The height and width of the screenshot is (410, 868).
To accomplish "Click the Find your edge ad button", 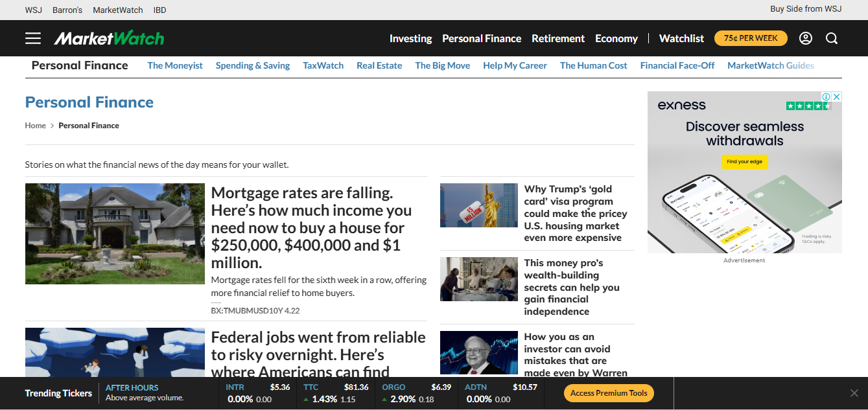I will point(745,161).
